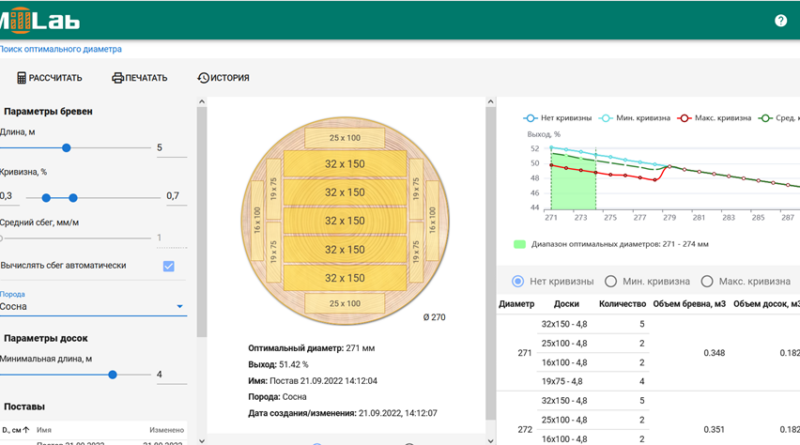Click the green optimal diameter range legend swatch

click(519, 244)
